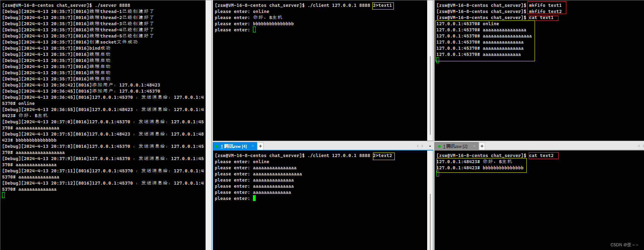Click cursor in 'cat text2' terminal

438,174
